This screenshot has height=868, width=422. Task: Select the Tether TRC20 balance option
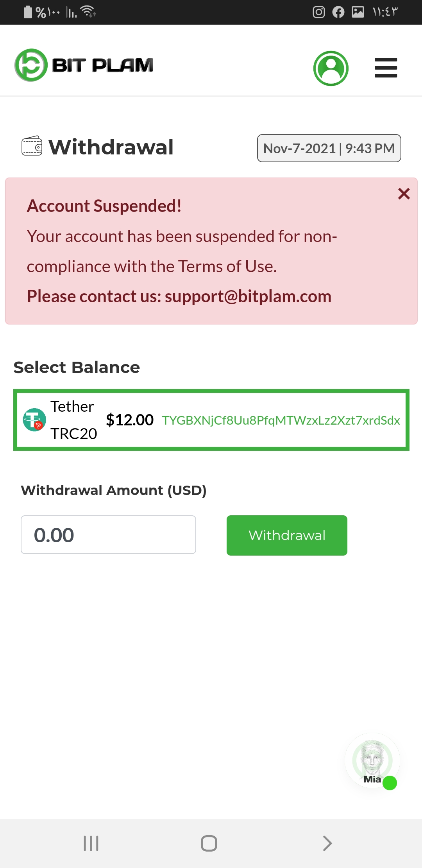(x=211, y=420)
